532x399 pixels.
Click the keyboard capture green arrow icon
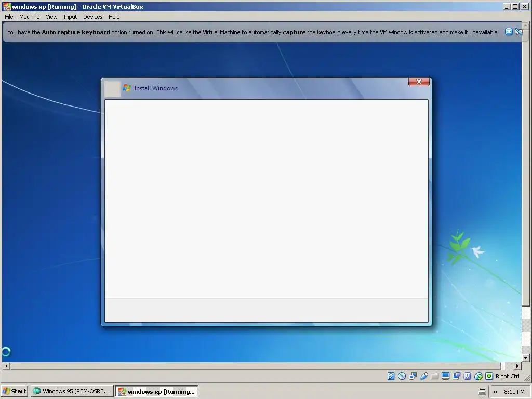[x=489, y=376]
